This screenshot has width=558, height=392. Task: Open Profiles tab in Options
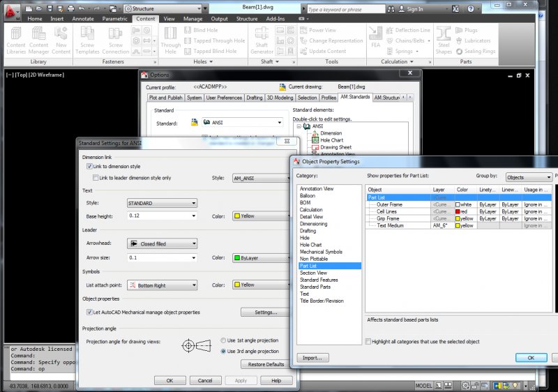[x=329, y=98]
